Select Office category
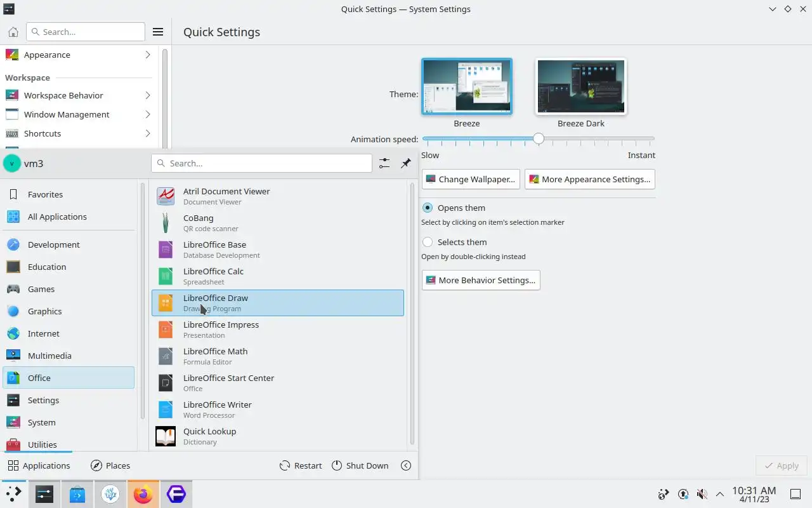Image resolution: width=812 pixels, height=508 pixels. click(x=69, y=378)
